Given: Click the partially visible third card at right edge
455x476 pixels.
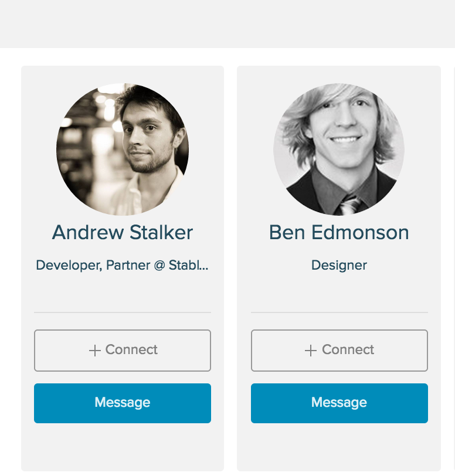Looking at the screenshot, I should click(452, 264).
